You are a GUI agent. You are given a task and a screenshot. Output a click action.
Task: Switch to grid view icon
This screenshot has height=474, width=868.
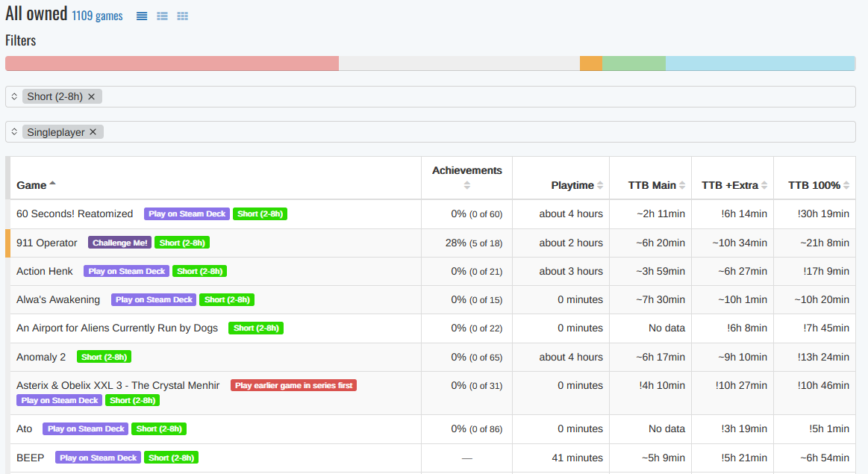(182, 16)
